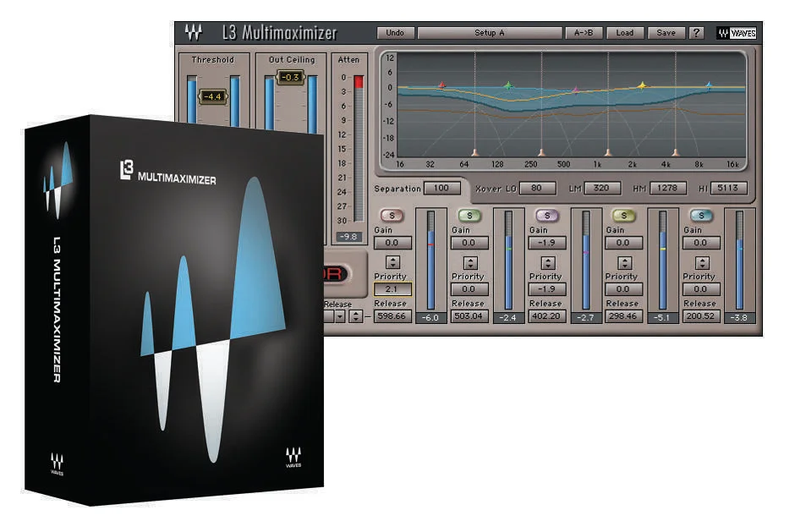Solo the blue high band
The height and width of the screenshot is (532, 795).
701,216
